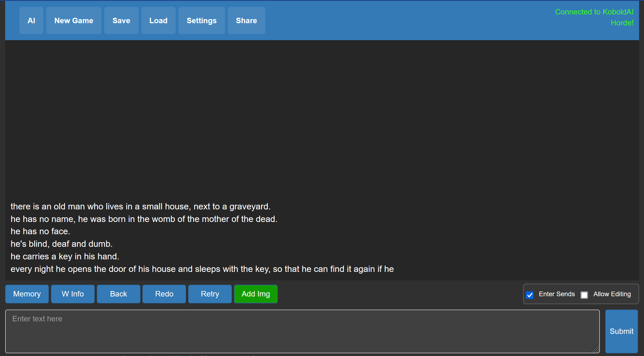Click the Connected to KoboldAI Horde status
The image size is (644, 356).
tap(594, 17)
